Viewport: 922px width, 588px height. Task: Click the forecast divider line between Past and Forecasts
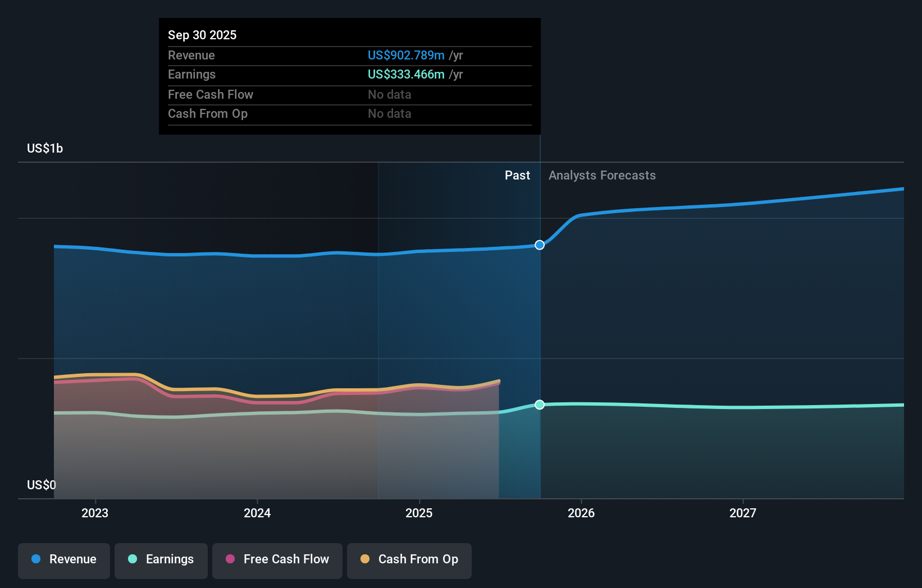(540, 320)
